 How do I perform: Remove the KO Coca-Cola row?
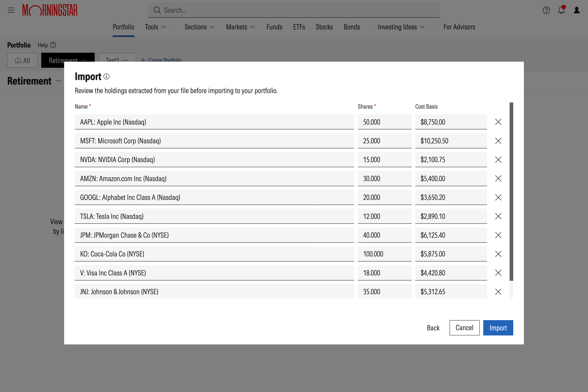(498, 254)
